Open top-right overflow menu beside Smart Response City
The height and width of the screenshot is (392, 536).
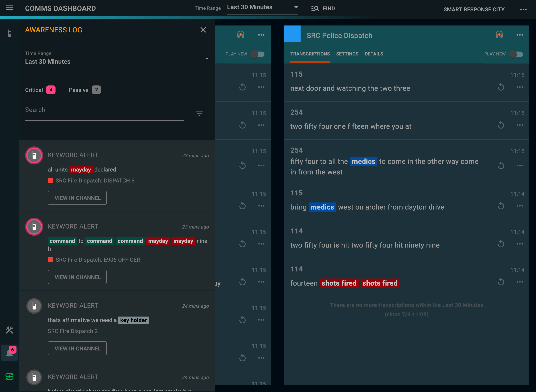click(x=523, y=9)
